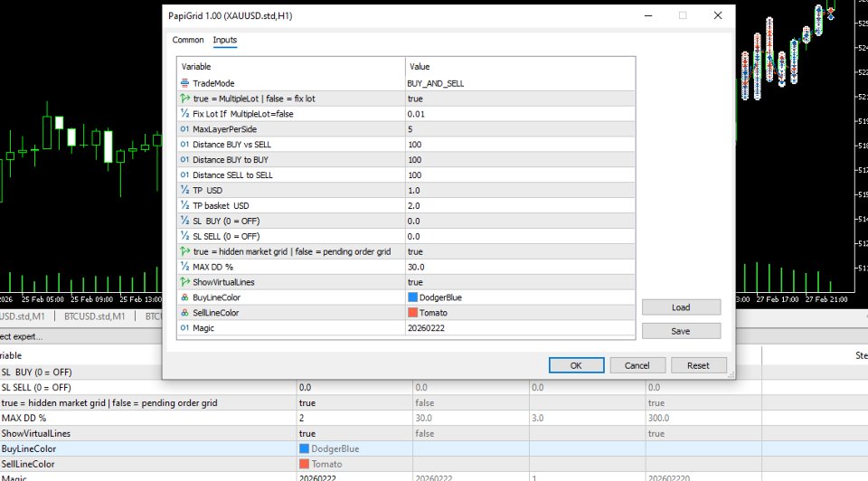Edit the Fix Lot value 0.01
The image size is (868, 481).
click(521, 114)
